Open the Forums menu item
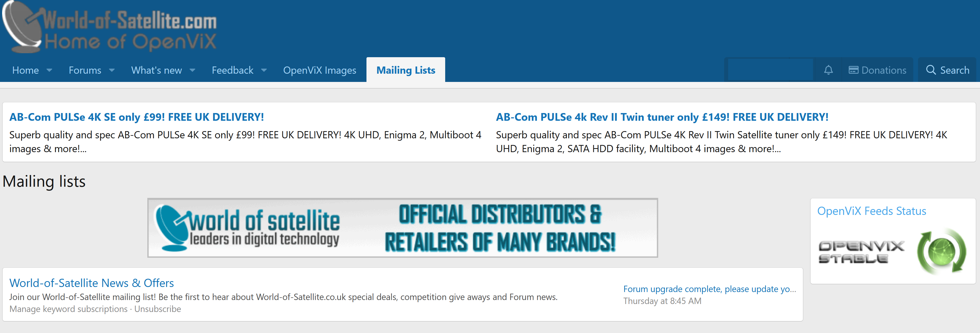The height and width of the screenshot is (333, 980). coord(85,70)
